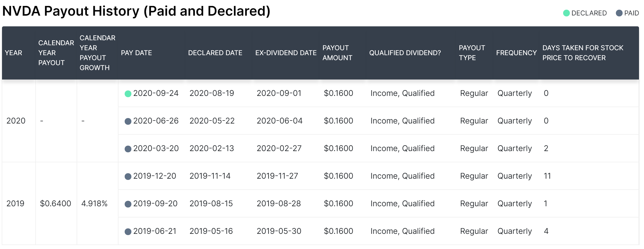Screen dimensions: 644x249
Task: Click the green DECLARED legend dot
Action: tap(566, 13)
